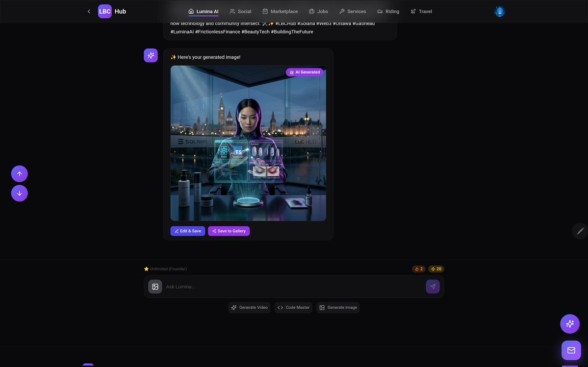588x367 pixels.
Task: Open the user profile avatar
Action: [500, 11]
